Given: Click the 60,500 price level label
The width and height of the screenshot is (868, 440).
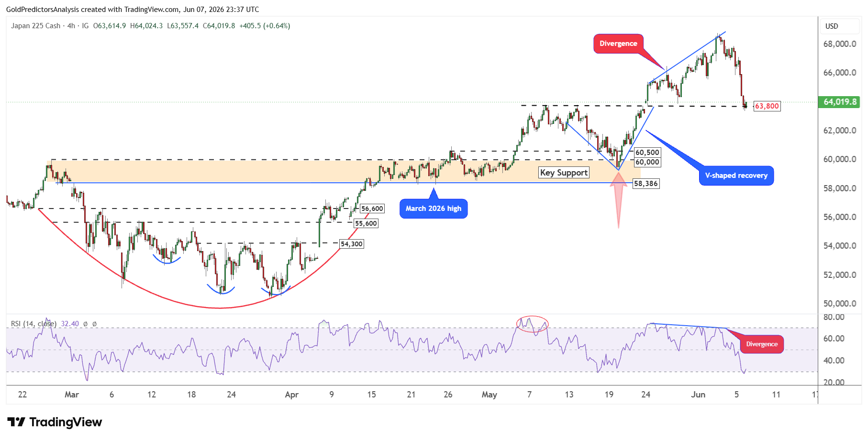Looking at the screenshot, I should (647, 153).
